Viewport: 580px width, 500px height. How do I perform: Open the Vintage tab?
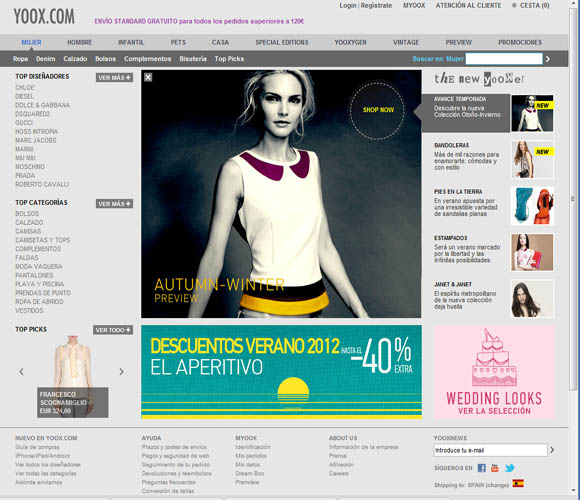406,42
